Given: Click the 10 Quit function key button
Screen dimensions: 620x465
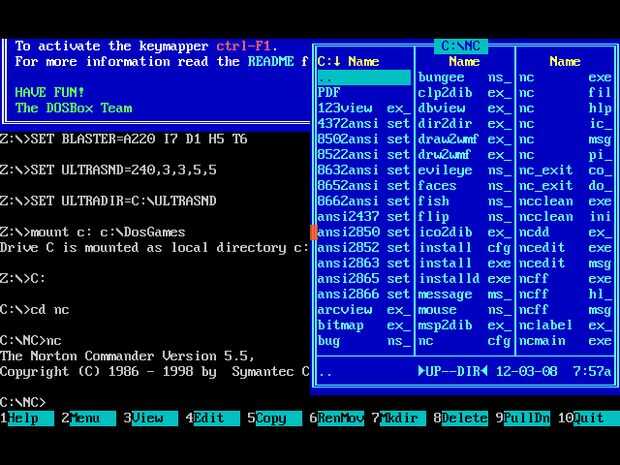Looking at the screenshot, I should tap(589, 418).
